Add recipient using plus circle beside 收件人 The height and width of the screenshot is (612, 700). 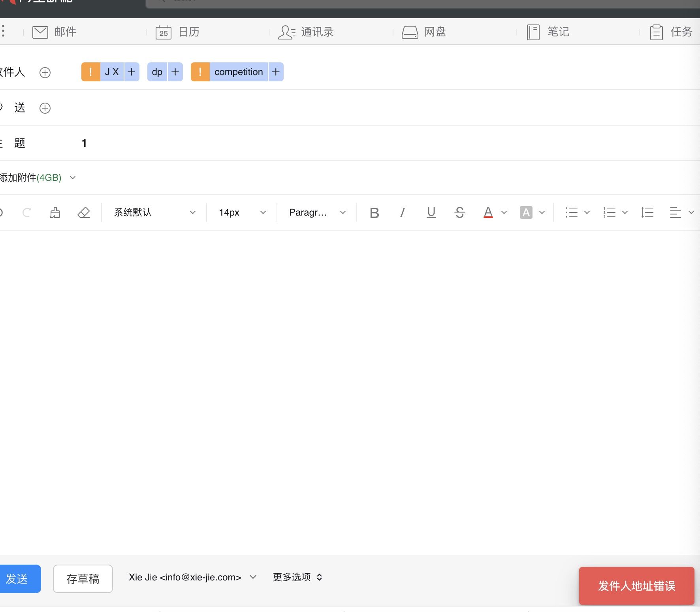45,73
